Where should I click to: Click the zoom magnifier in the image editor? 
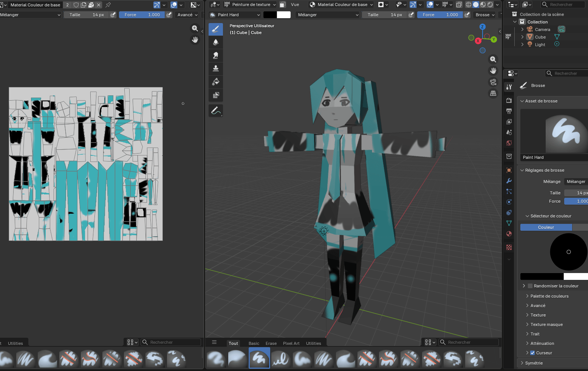coord(195,28)
